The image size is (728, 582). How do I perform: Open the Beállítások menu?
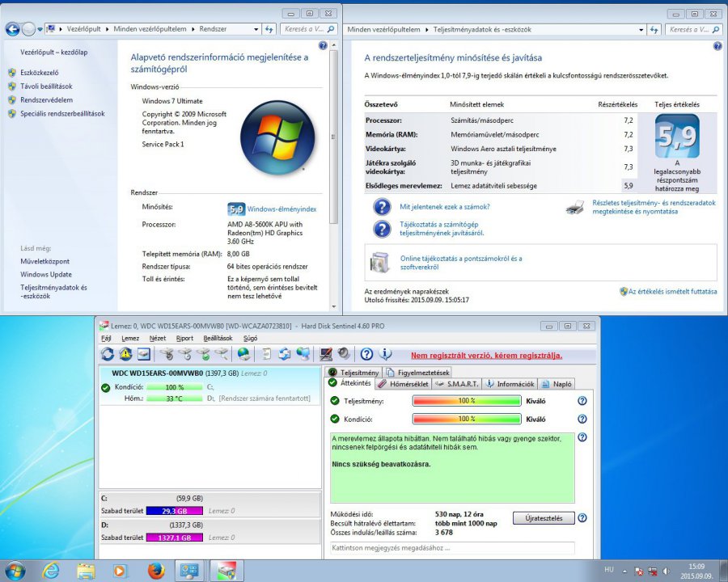[x=218, y=339]
